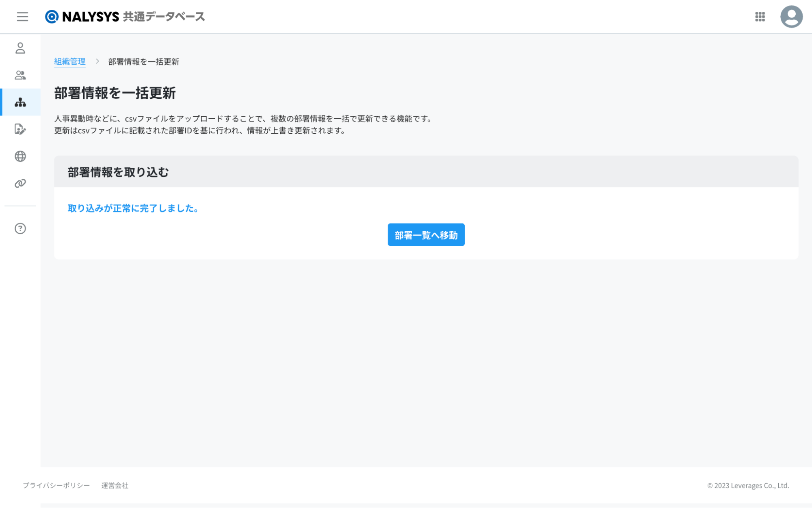Open the apps grid launcher
Screen dimensions: 812x508
760,17
